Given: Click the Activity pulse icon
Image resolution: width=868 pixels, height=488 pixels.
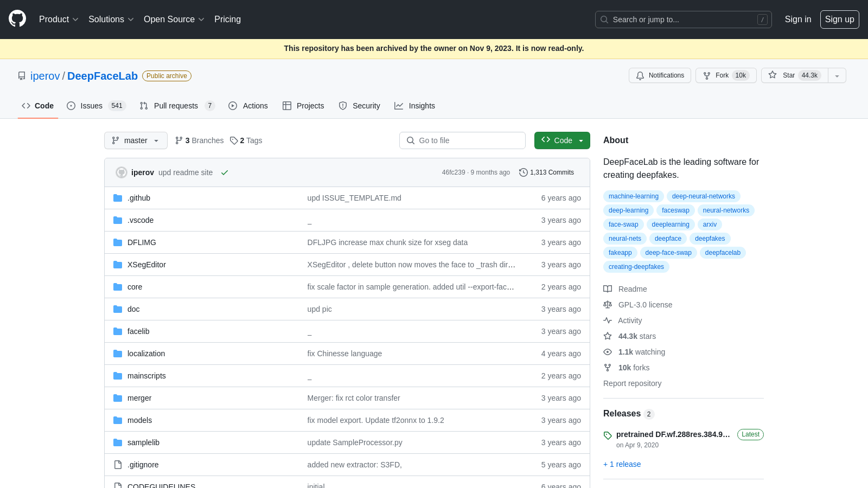Looking at the screenshot, I should point(608,320).
